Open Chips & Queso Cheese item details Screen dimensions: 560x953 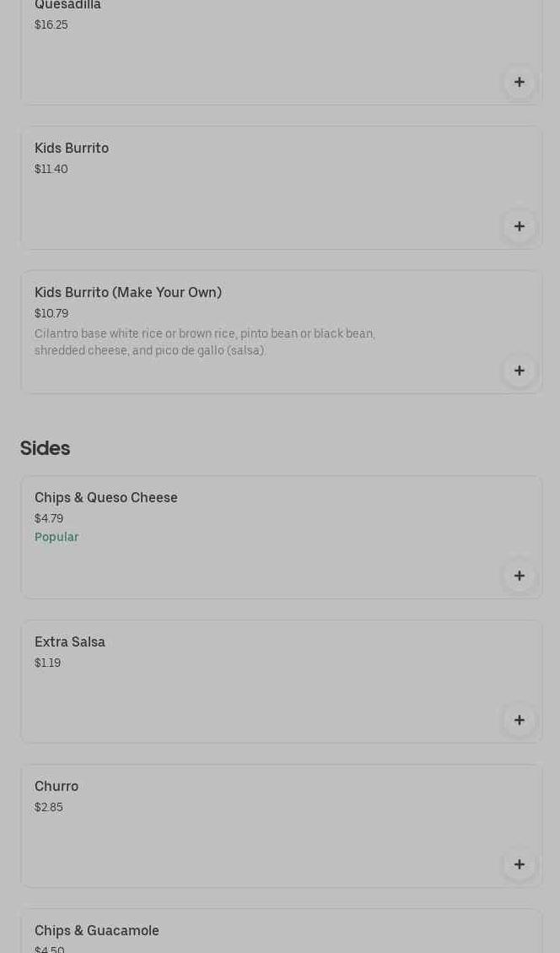pyautogui.click(x=106, y=498)
